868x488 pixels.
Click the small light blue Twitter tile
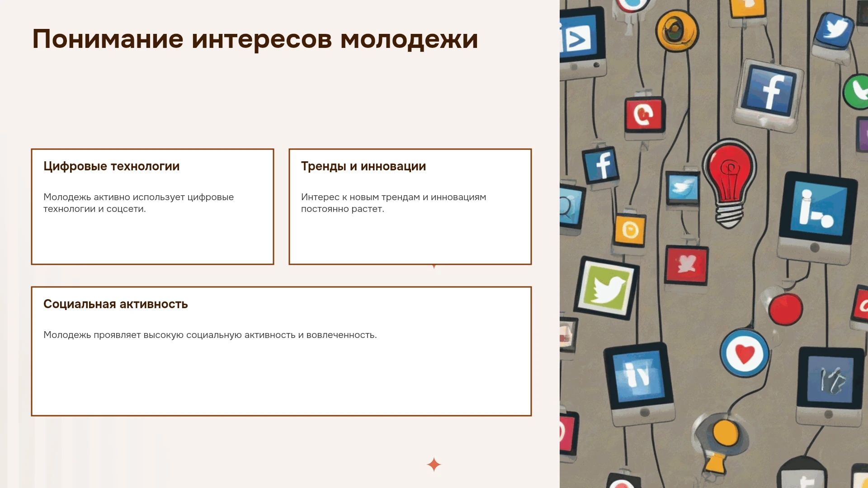(683, 188)
